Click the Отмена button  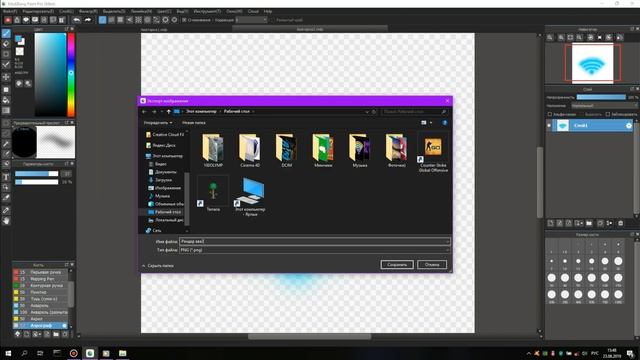coord(432,265)
